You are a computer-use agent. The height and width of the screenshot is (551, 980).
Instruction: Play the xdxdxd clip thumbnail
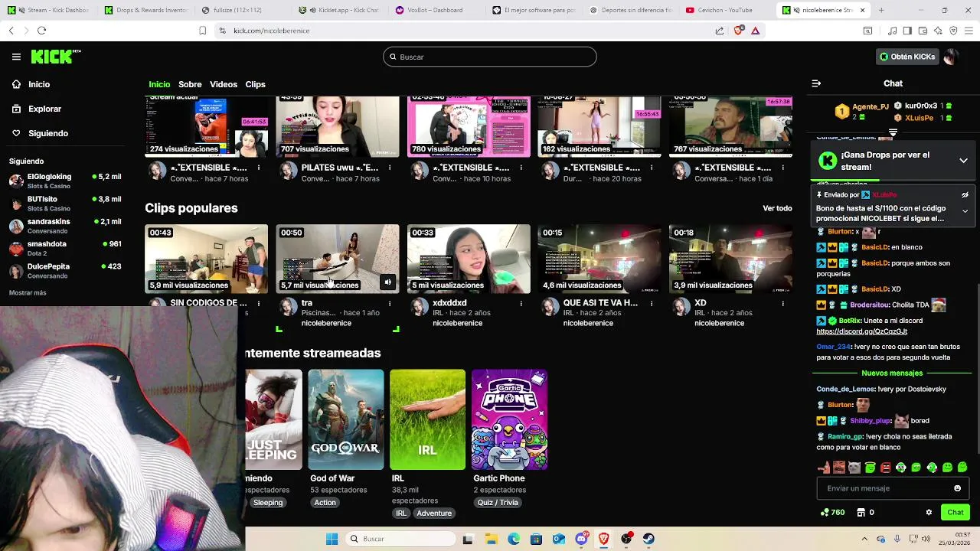click(469, 259)
